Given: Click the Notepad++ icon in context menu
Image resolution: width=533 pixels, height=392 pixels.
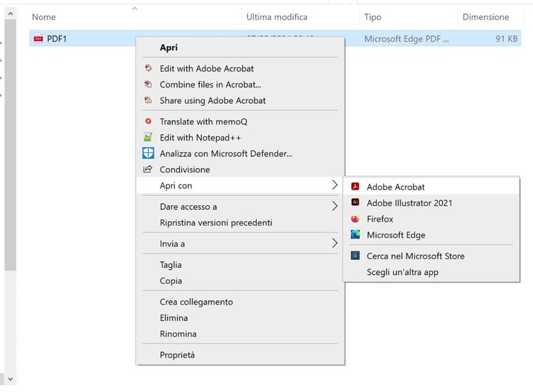Looking at the screenshot, I should pyautogui.click(x=148, y=137).
